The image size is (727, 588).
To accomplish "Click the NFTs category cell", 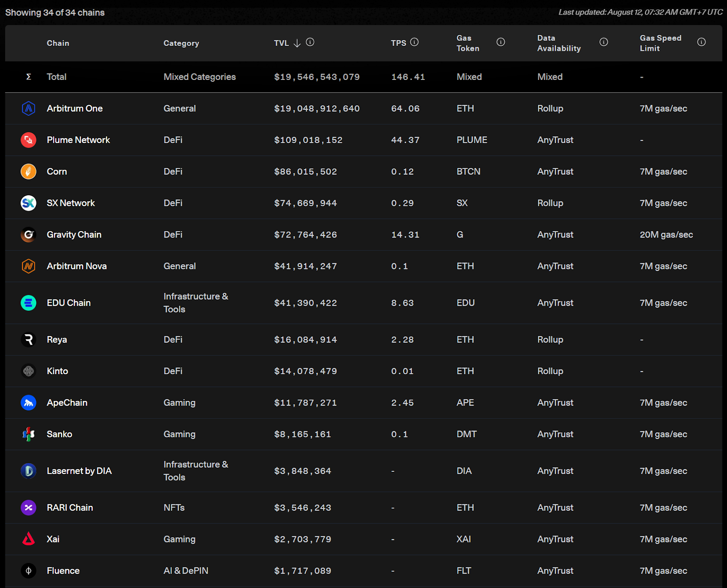I will (174, 508).
